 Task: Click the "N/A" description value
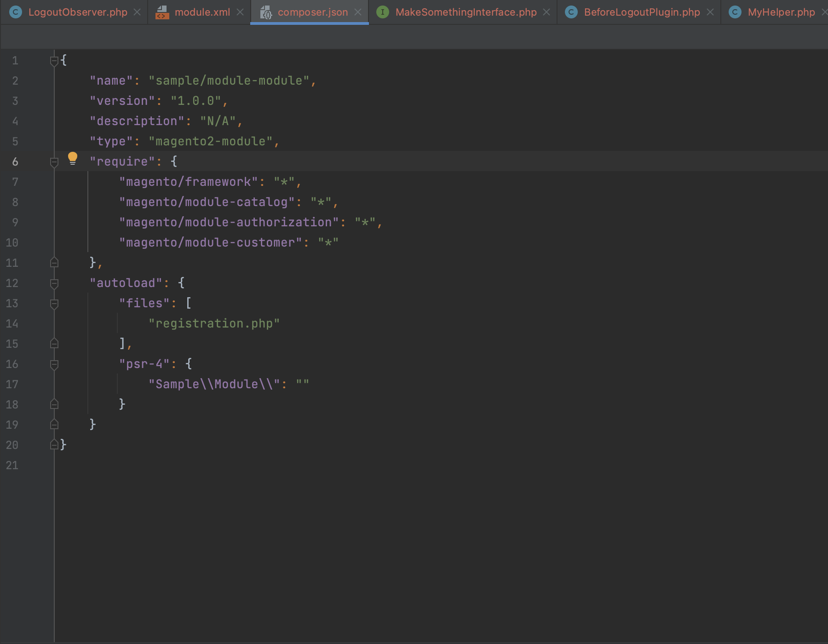click(x=218, y=121)
